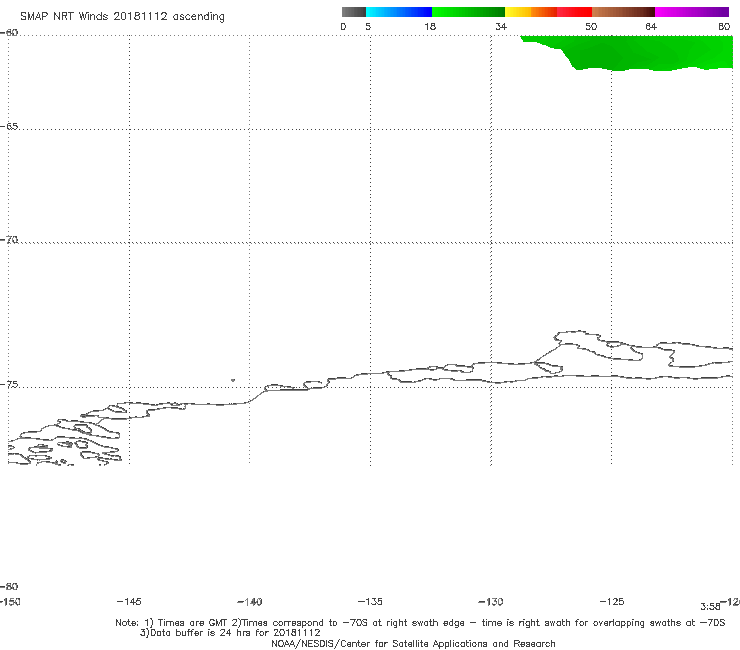Viewport: 740px width, 650px height.
Task: Click the color bar label '5'
Action: (x=368, y=26)
